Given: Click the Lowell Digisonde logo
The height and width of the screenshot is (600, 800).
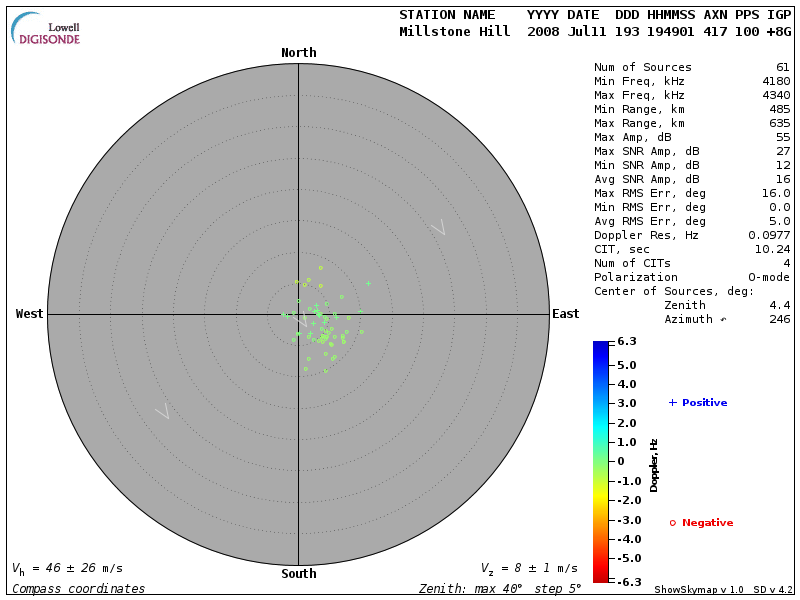Looking at the screenshot, I should click(x=47, y=29).
